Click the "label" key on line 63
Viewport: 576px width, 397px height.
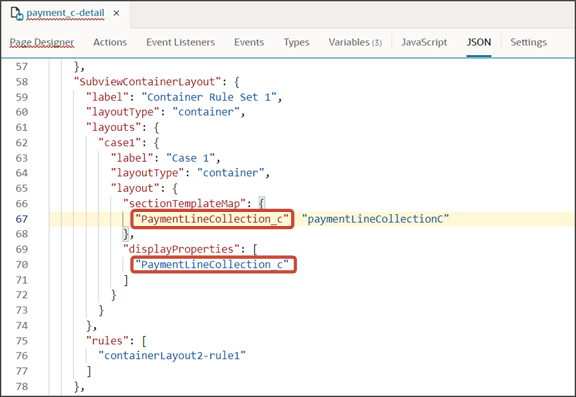132,158
